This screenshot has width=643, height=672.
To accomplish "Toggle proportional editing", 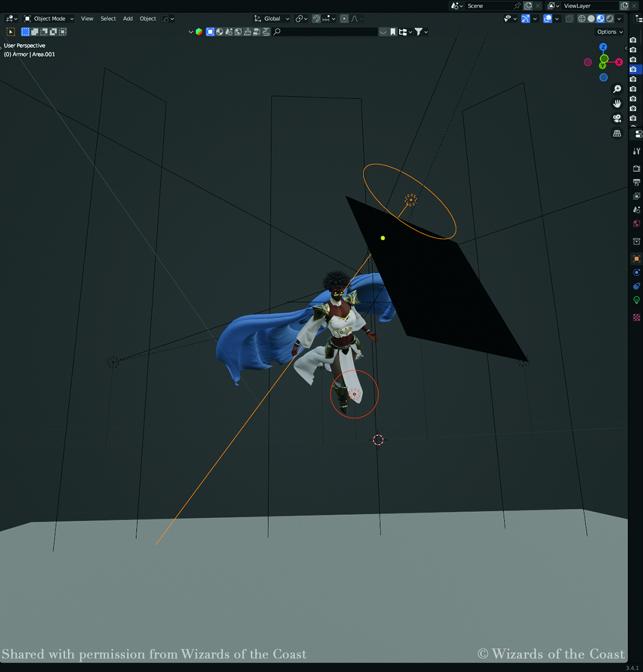I will pyautogui.click(x=344, y=19).
